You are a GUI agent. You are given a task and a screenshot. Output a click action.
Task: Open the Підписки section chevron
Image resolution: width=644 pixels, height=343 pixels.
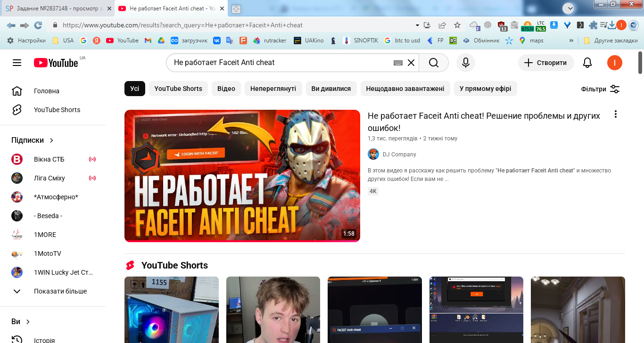pyautogui.click(x=52, y=140)
